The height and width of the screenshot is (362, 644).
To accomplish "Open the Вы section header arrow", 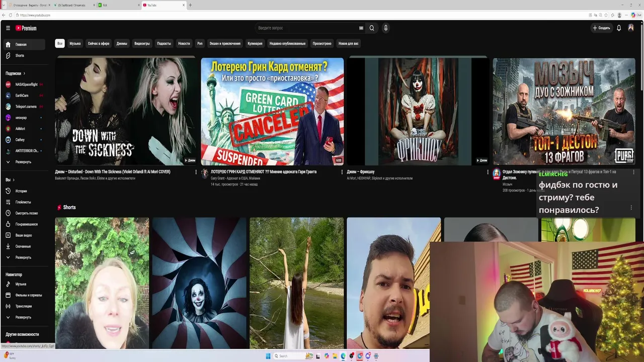I will point(14,180).
